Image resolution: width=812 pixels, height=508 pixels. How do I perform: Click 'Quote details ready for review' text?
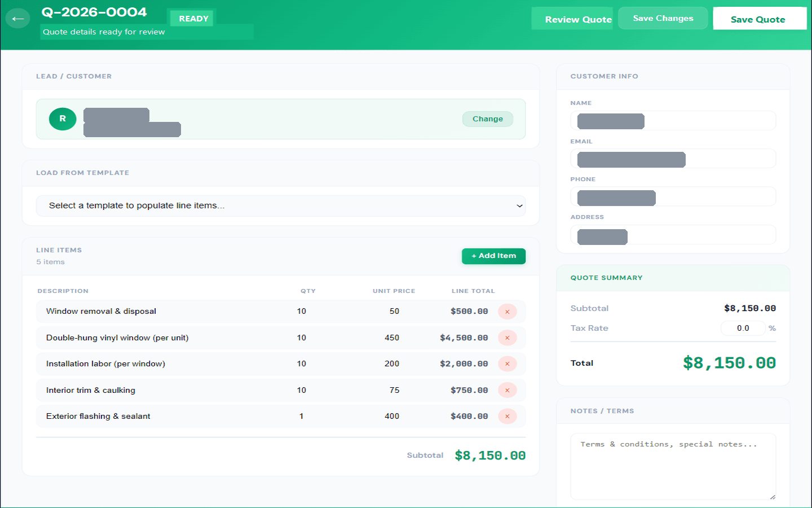tap(104, 32)
